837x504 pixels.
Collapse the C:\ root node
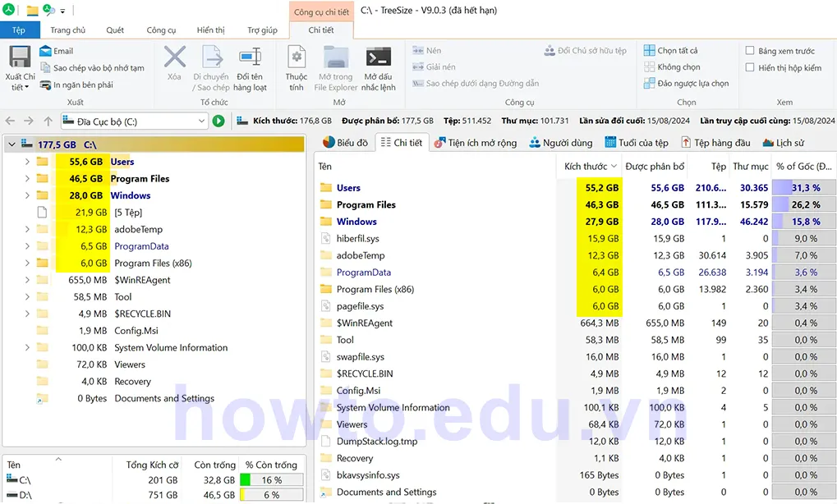click(x=11, y=144)
